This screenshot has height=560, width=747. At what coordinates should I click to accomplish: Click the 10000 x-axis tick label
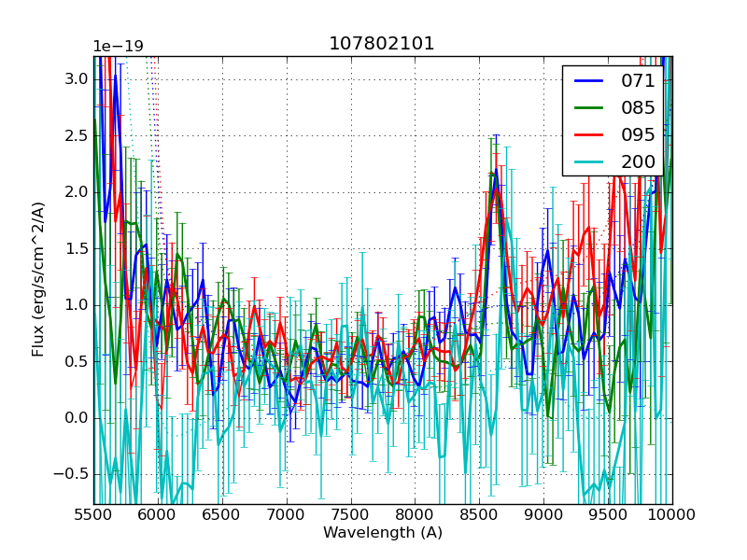[672, 514]
